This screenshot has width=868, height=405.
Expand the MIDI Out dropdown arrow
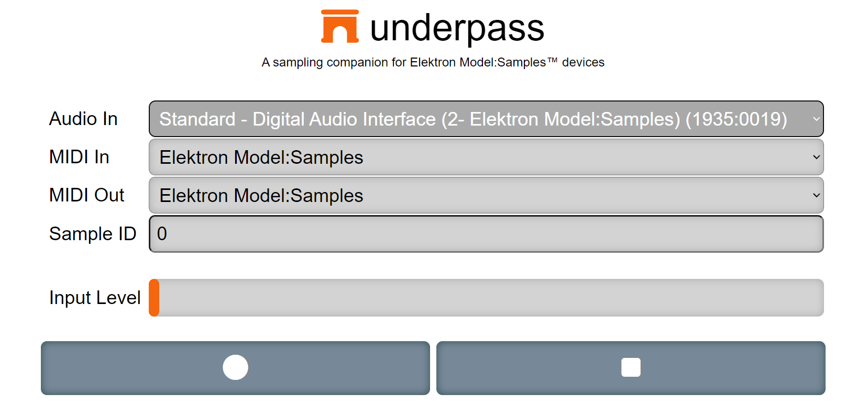(816, 195)
